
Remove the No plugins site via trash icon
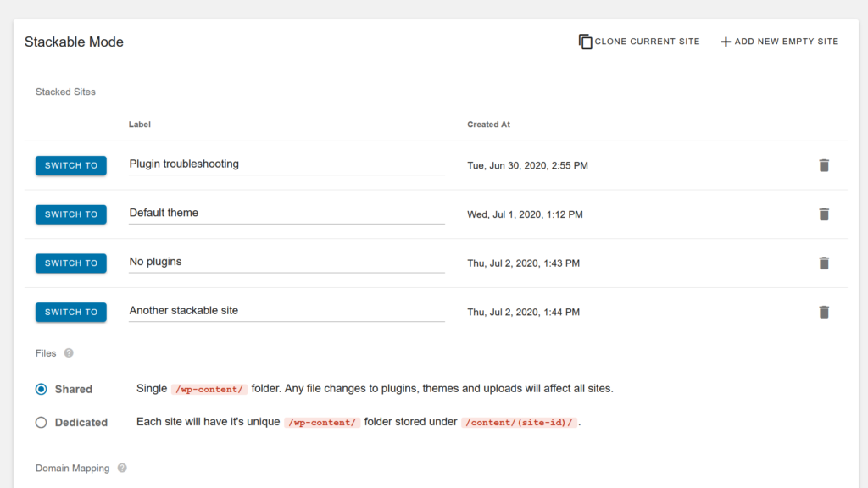click(823, 263)
